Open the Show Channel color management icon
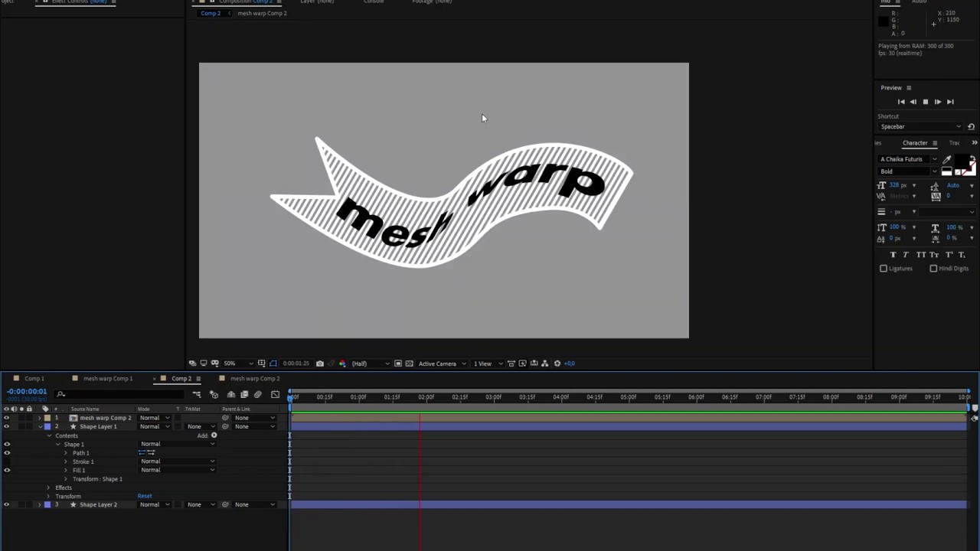 [x=341, y=364]
